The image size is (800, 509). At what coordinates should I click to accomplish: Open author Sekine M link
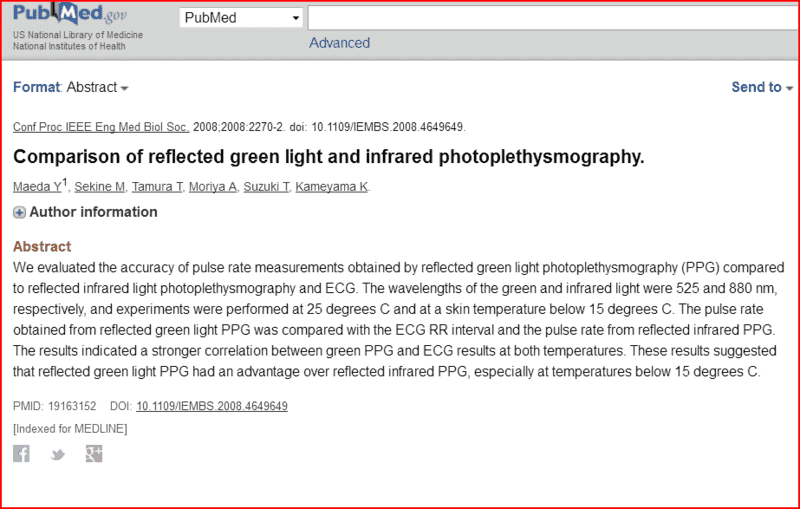point(103,187)
